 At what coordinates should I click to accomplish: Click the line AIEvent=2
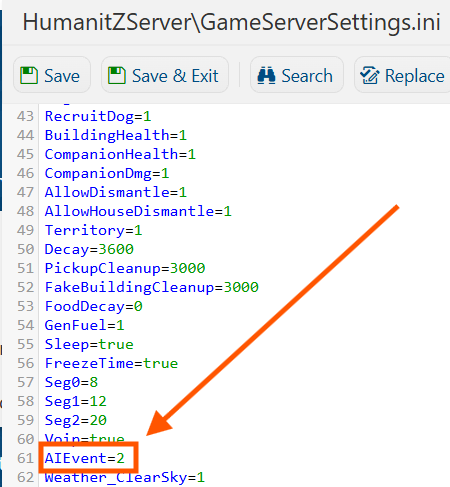84,458
